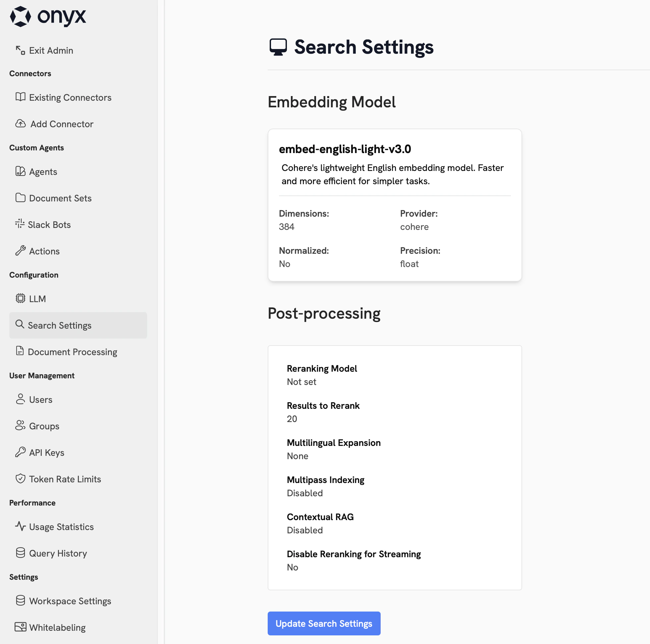Click Exit Admin
The image size is (650, 644).
[51, 50]
